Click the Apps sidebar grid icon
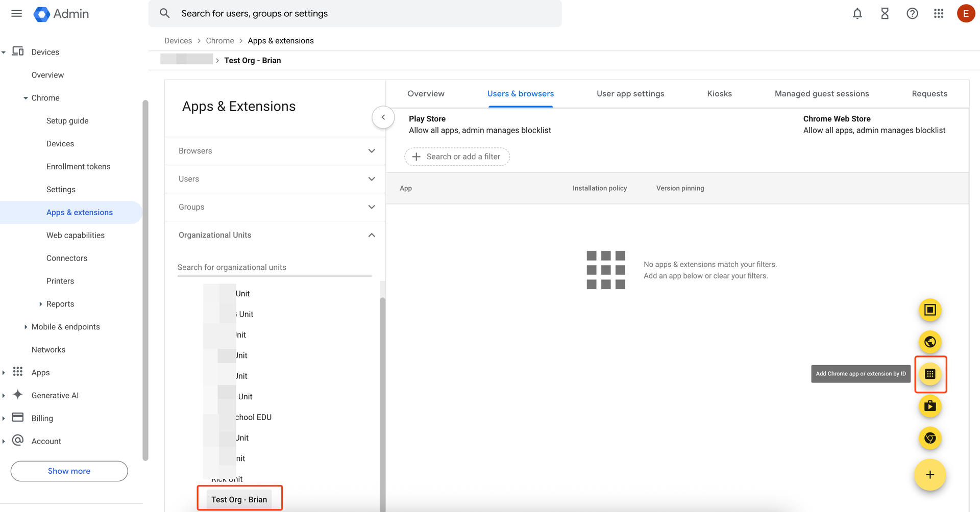The height and width of the screenshot is (512, 980). [18, 372]
